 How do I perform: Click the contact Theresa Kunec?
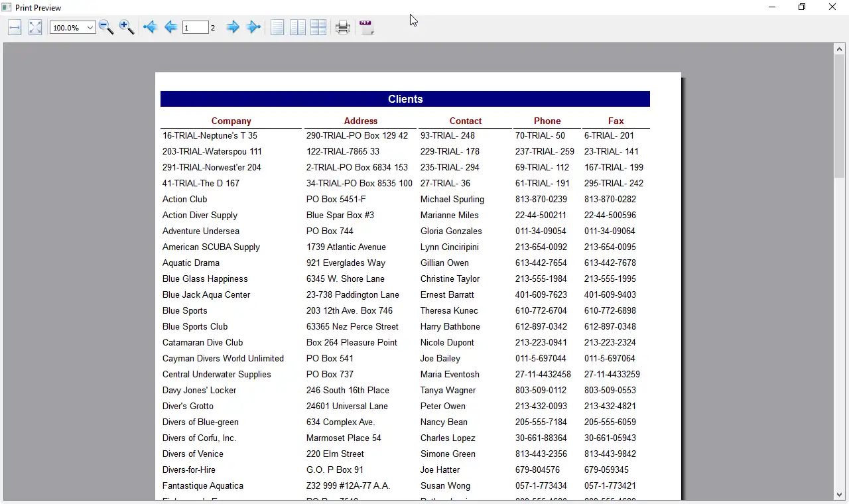pos(449,310)
